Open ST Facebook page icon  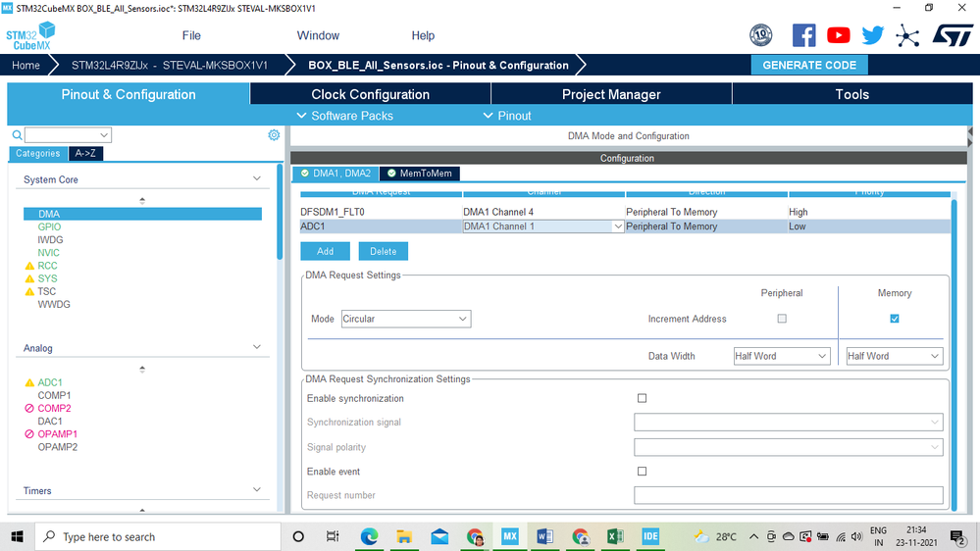coord(803,35)
